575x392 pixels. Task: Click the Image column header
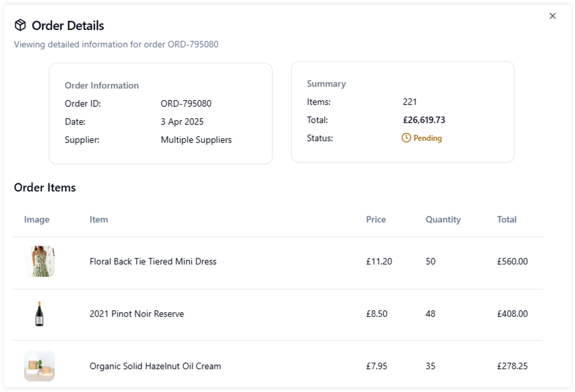coord(37,219)
